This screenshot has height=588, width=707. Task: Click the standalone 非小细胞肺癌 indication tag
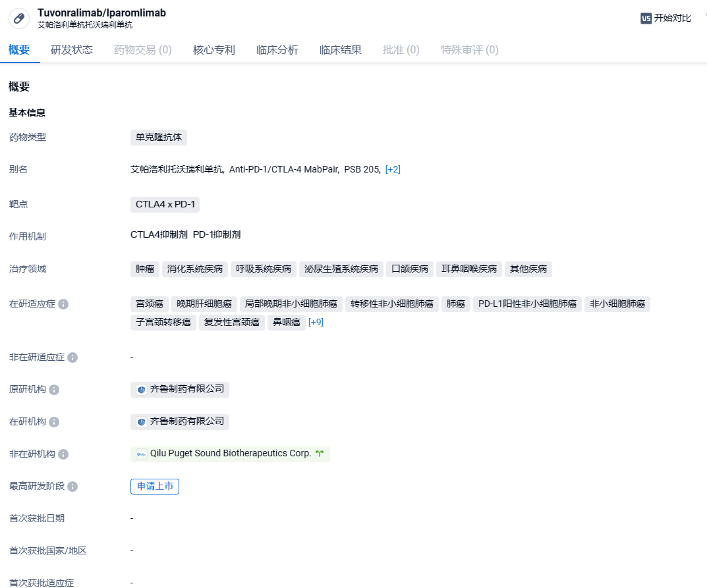click(617, 304)
